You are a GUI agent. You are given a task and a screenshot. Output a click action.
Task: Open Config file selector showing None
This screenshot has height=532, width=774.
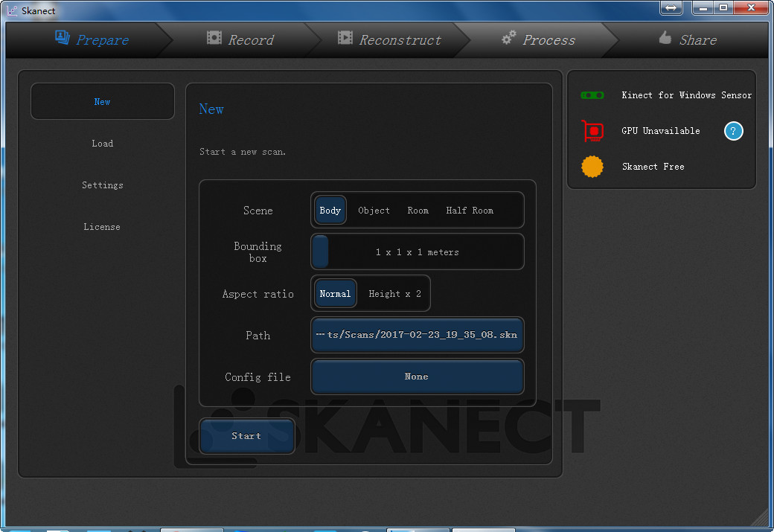[417, 376]
